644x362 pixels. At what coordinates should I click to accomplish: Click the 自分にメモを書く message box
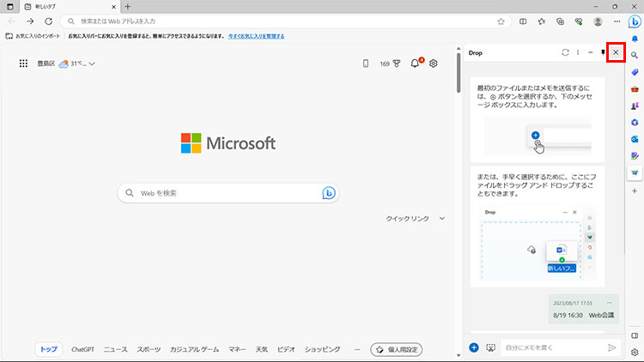pyautogui.click(x=551, y=347)
